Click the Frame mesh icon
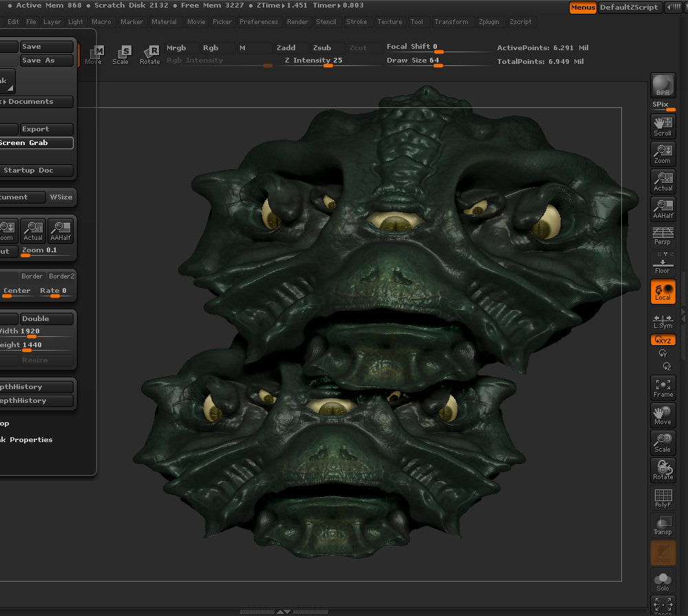 (663, 388)
